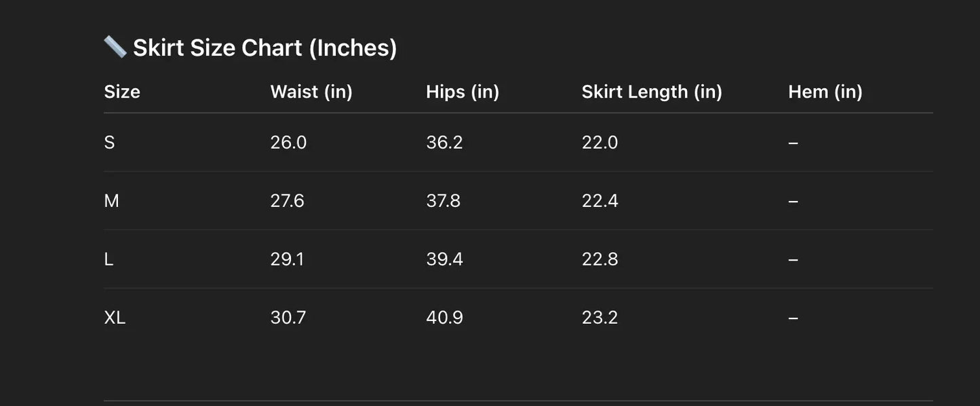Click the 40.9 hips value
The height and width of the screenshot is (406, 980).
pos(444,318)
